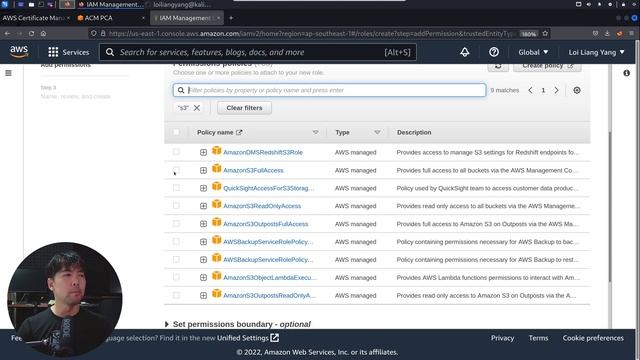640x360 pixels.
Task: Open the AmazonS3OutpostsFullAccess policy link
Action: (266, 224)
